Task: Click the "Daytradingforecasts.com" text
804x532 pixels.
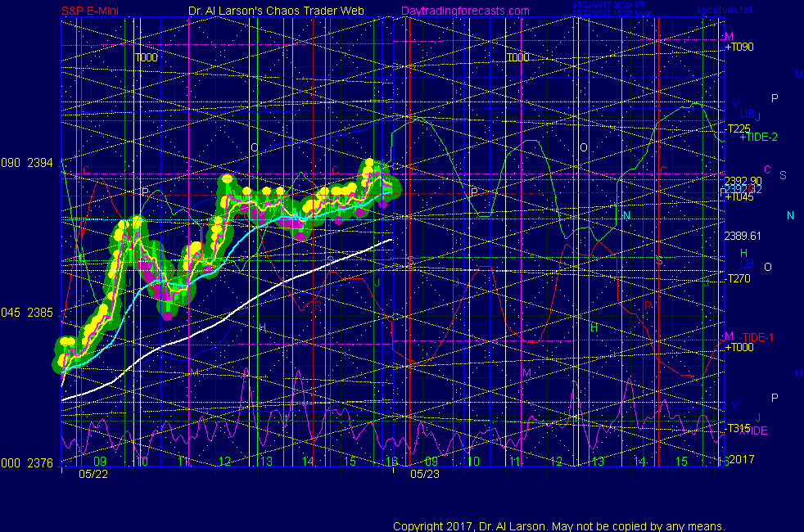Action: click(465, 11)
